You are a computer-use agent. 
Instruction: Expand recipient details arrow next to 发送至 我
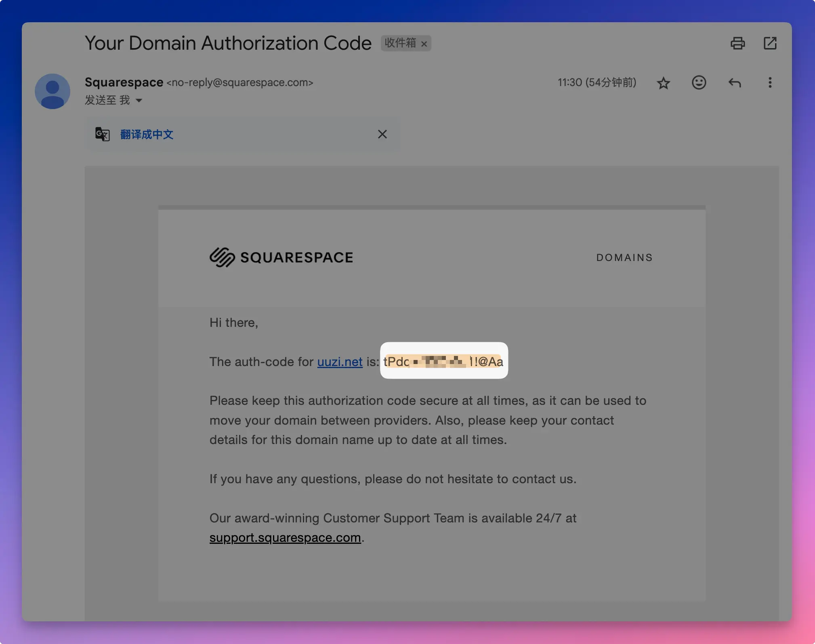[x=139, y=100]
